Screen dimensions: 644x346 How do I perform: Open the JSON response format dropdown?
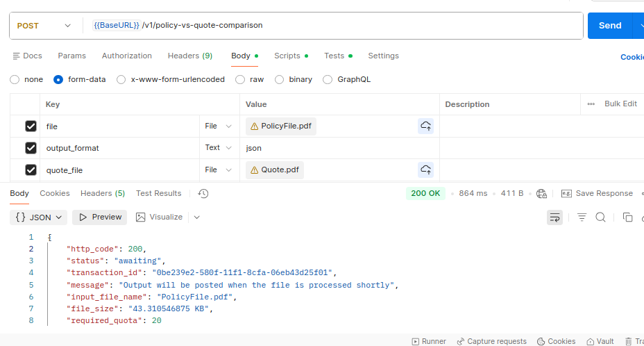click(x=39, y=217)
